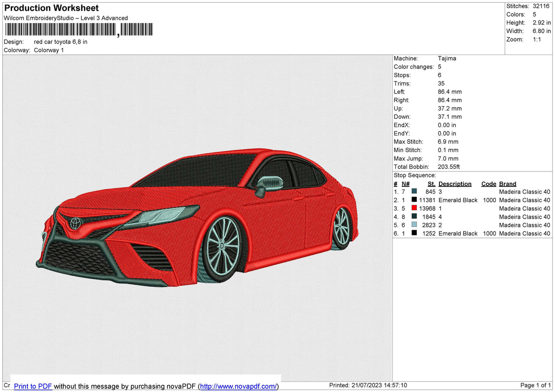Click the 'Brand' column header
Image resolution: width=555 pixels, height=392 pixels.
(x=508, y=184)
